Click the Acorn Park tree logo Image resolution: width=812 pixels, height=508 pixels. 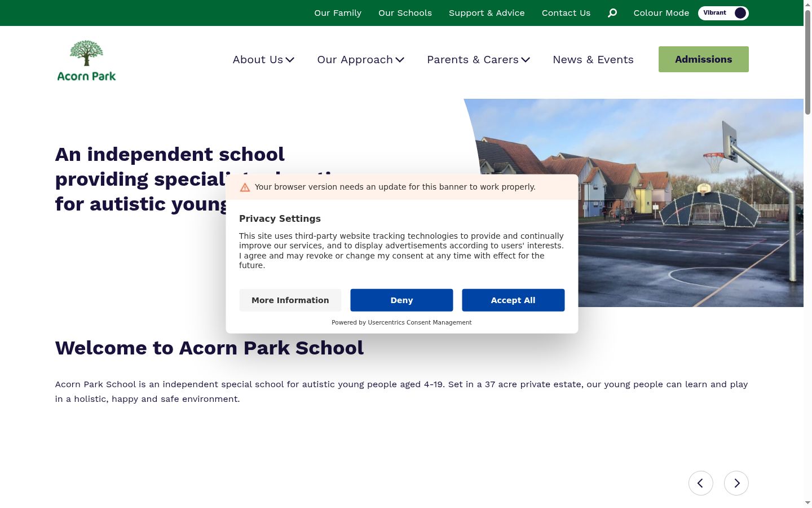[86, 60]
